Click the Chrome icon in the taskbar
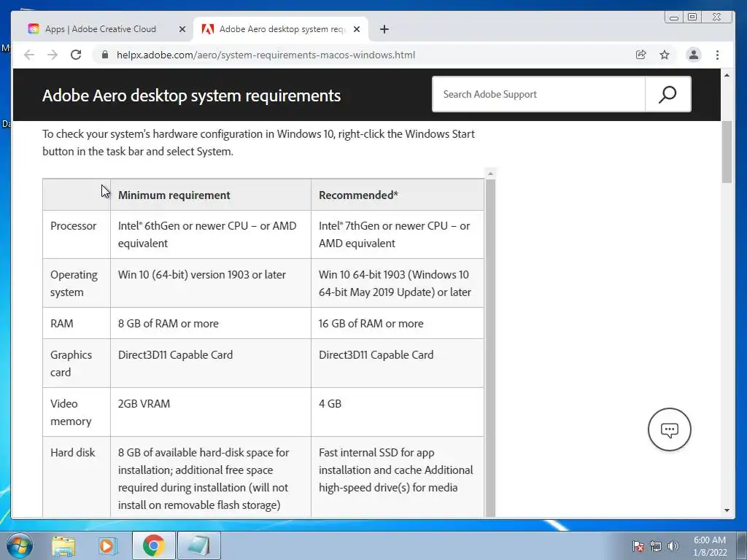This screenshot has width=747, height=560. [x=153, y=545]
